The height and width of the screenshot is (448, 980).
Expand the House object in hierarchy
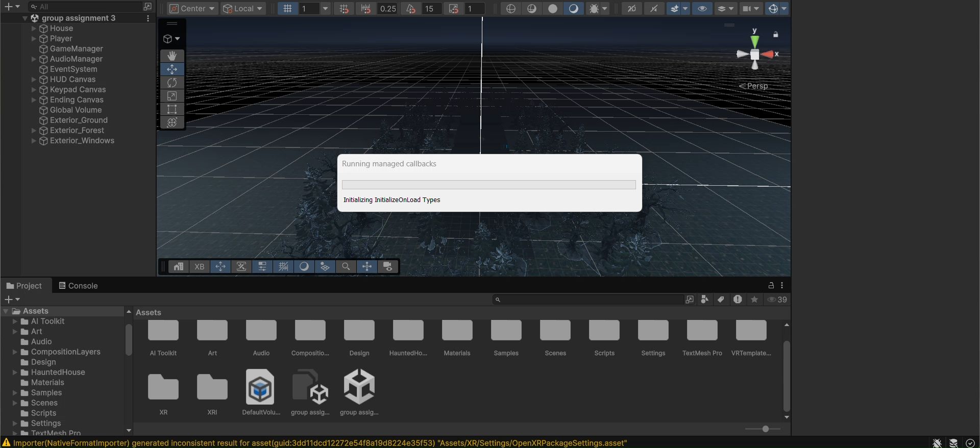[34, 29]
